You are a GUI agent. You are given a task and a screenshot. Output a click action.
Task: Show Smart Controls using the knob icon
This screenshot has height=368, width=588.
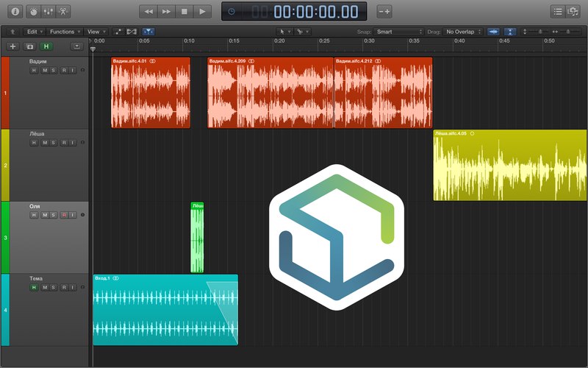pyautogui.click(x=33, y=11)
